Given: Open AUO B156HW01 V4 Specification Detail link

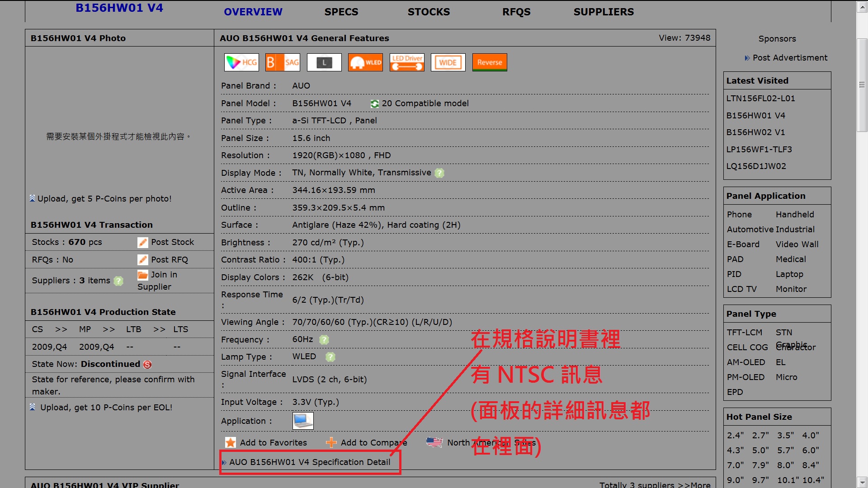Looking at the screenshot, I should (310, 462).
